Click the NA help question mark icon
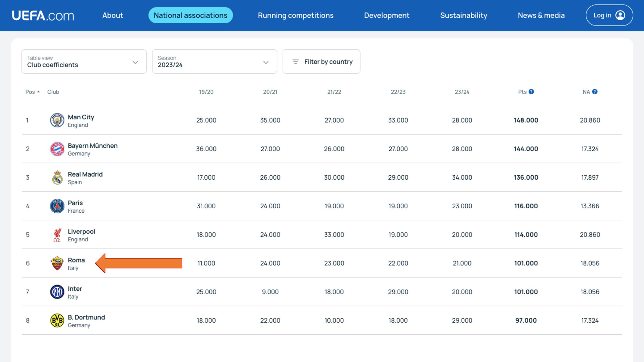The image size is (644, 362). coord(595,92)
